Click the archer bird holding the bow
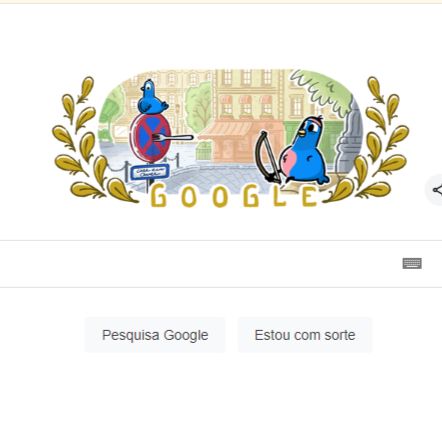Viewport: 442px width, 442px height. 304,151
